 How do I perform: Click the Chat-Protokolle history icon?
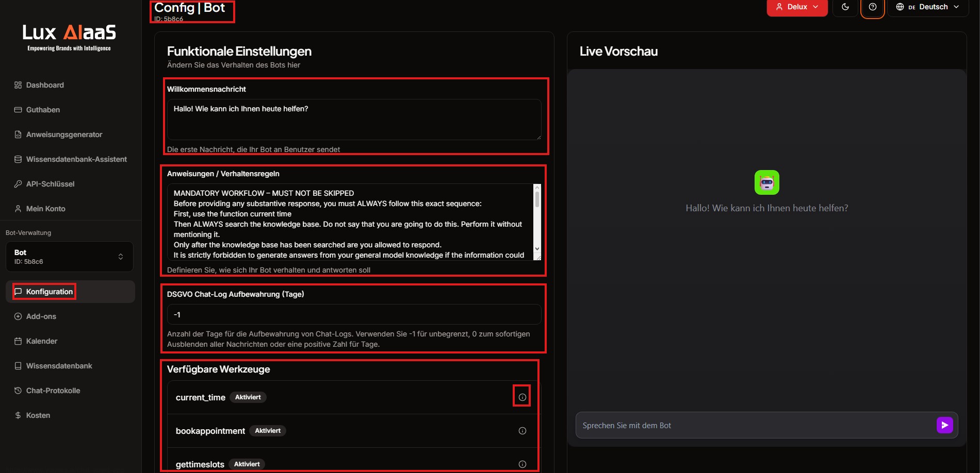click(18, 391)
